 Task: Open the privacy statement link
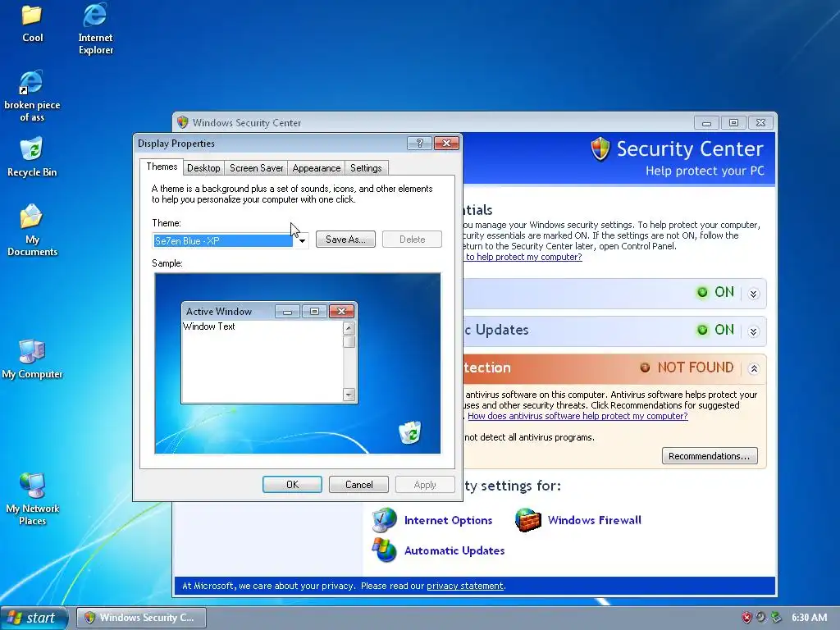[x=464, y=586]
